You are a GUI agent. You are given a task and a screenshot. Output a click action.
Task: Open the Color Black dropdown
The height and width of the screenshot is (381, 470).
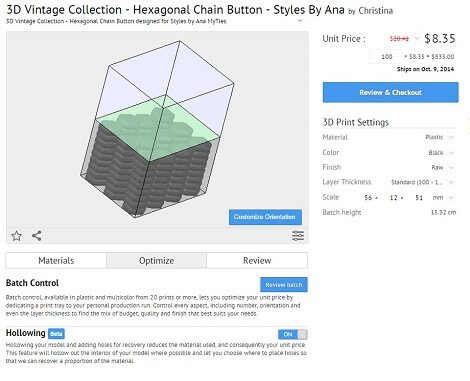click(451, 153)
